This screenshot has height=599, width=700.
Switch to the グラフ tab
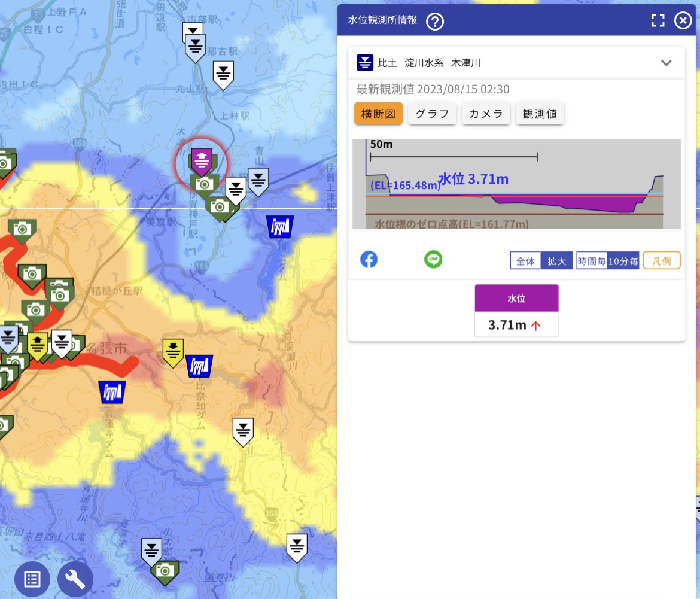click(x=432, y=114)
